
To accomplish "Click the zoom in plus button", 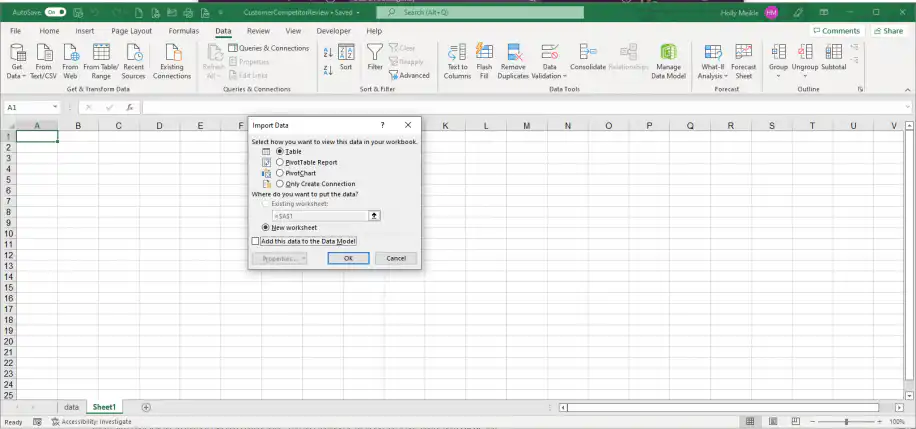I will (x=880, y=421).
